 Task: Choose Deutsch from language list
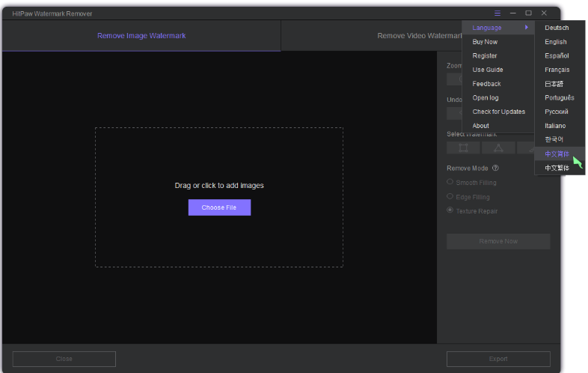click(557, 28)
